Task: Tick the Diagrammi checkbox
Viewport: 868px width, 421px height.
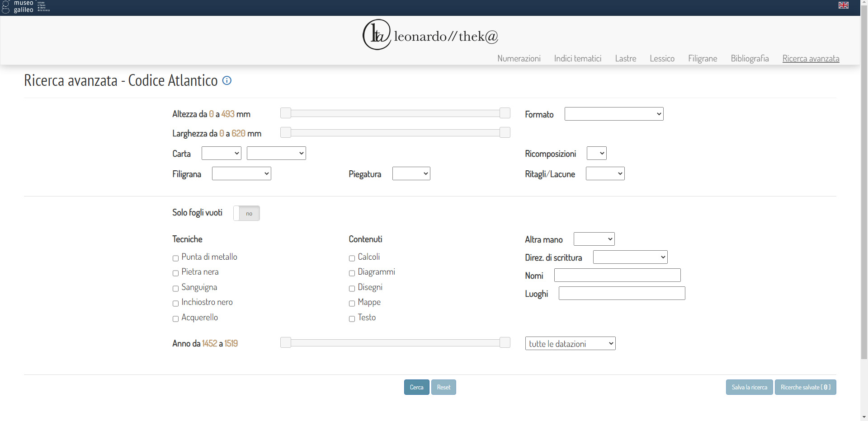Action: click(352, 273)
